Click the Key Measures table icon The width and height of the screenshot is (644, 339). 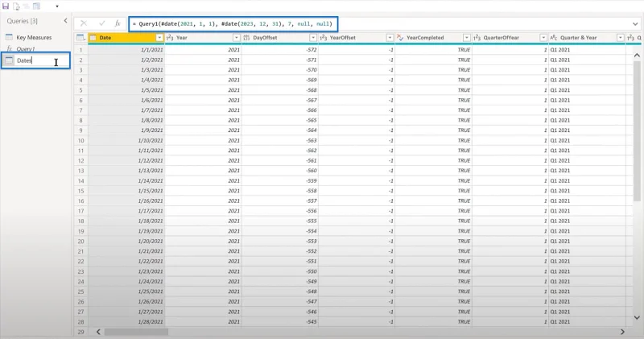pos(9,37)
